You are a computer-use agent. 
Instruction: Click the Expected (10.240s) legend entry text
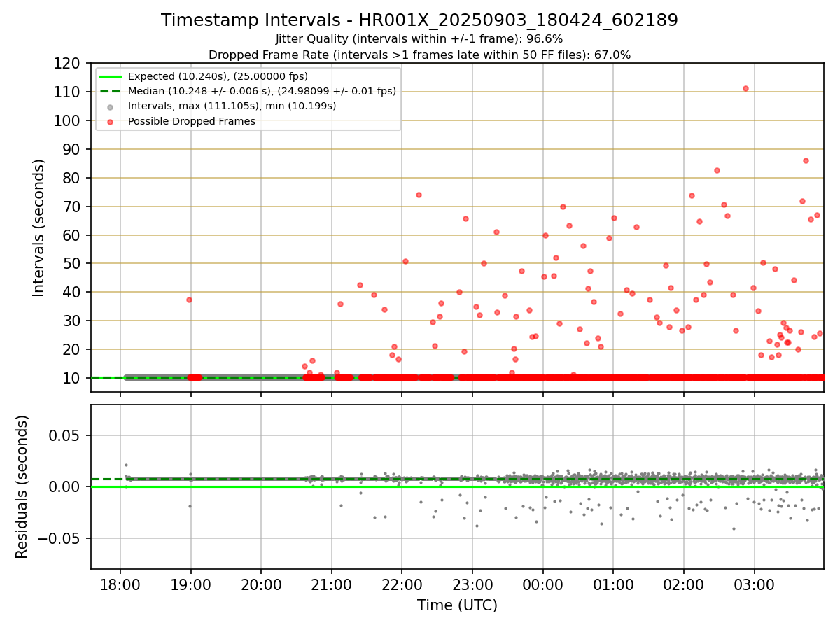tap(218, 76)
